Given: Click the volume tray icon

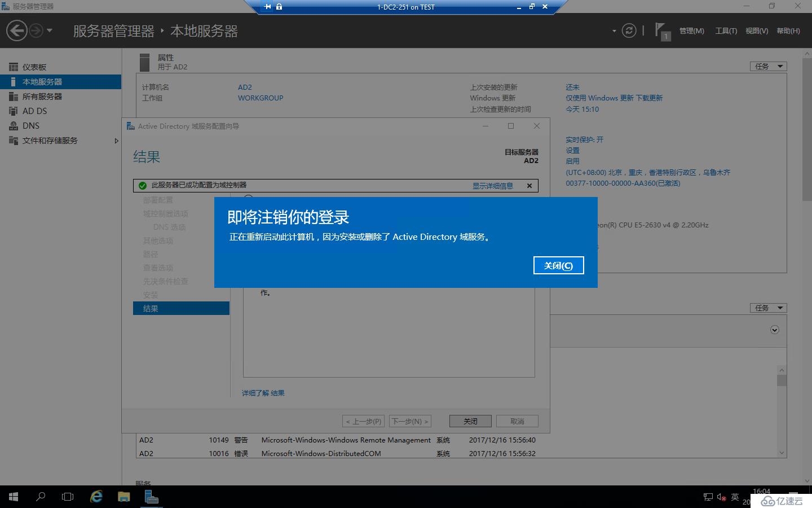Looking at the screenshot, I should pos(721,497).
